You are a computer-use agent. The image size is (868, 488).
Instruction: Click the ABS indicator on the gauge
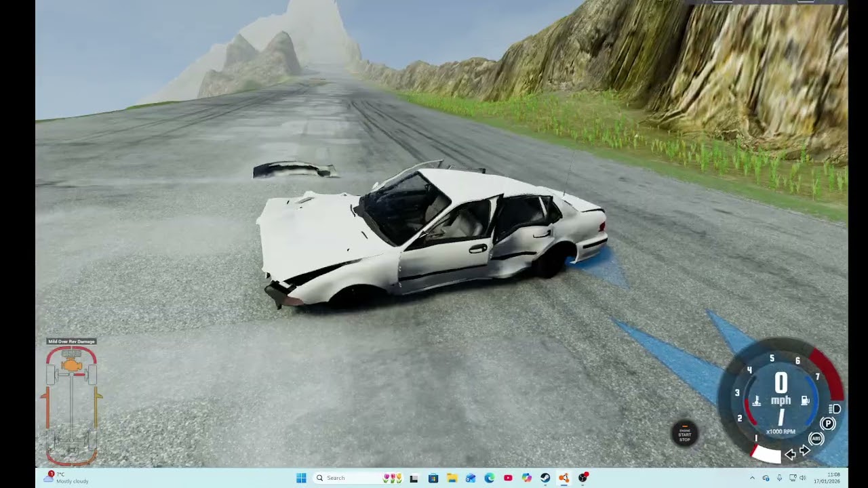816,439
